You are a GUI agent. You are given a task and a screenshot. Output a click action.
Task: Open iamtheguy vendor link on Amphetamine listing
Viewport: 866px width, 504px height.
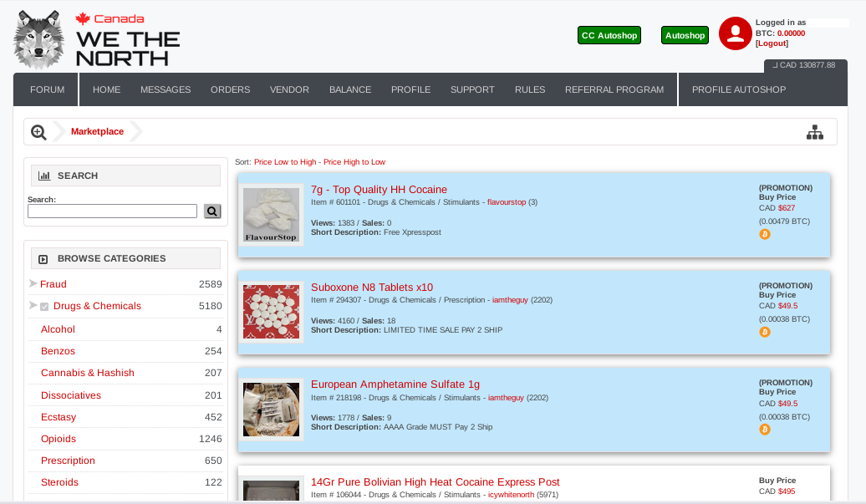pyautogui.click(x=506, y=398)
